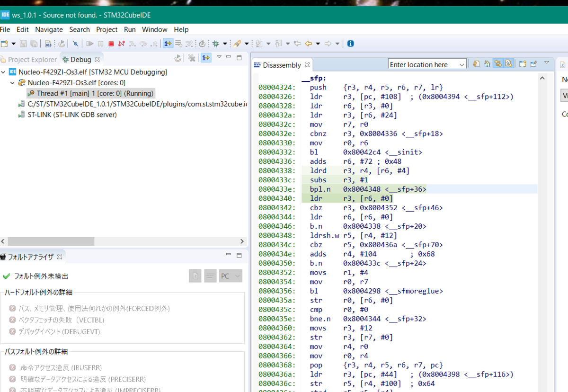Click the Enter location here input field
This screenshot has height=392, width=568.
click(421, 64)
